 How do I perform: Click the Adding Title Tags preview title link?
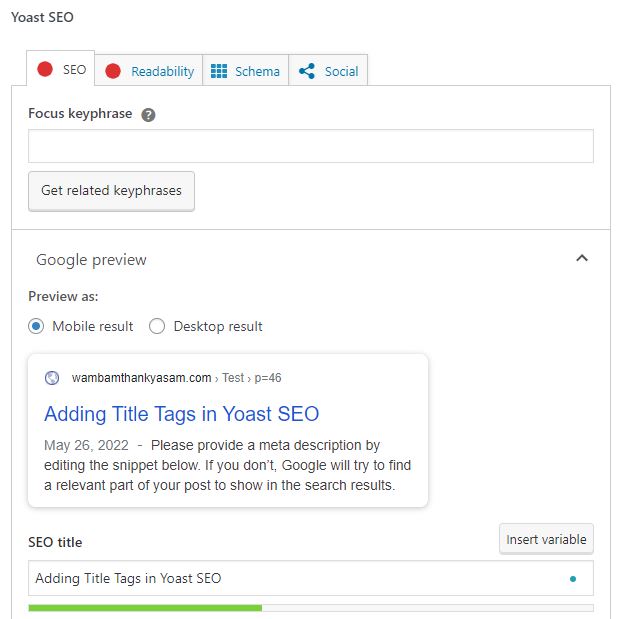(x=181, y=413)
